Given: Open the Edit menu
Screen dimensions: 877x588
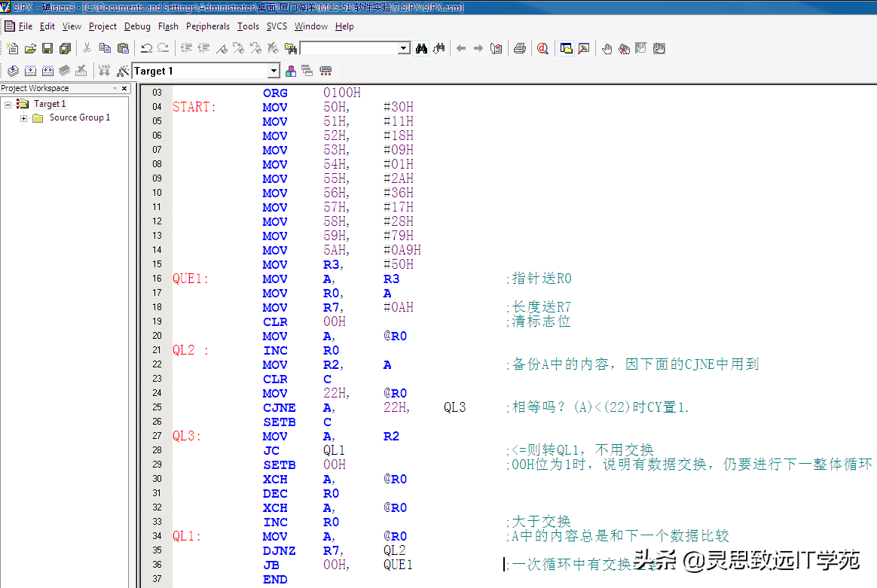Looking at the screenshot, I should [47, 26].
